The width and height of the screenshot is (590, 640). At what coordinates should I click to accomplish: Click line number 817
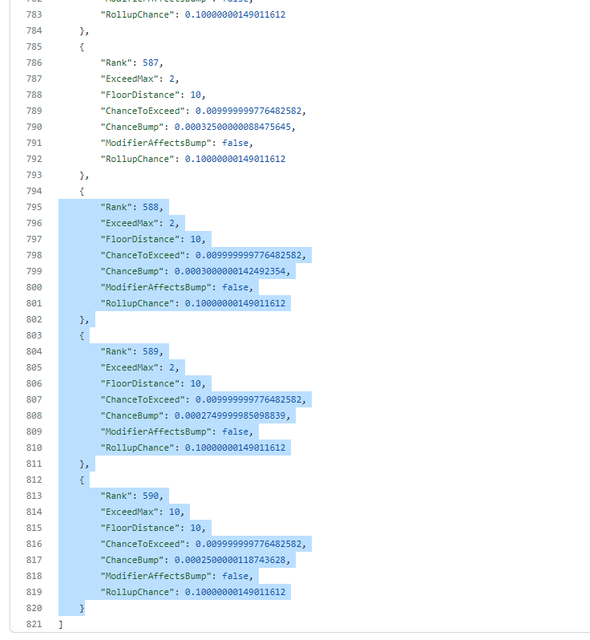pyautogui.click(x=34, y=560)
